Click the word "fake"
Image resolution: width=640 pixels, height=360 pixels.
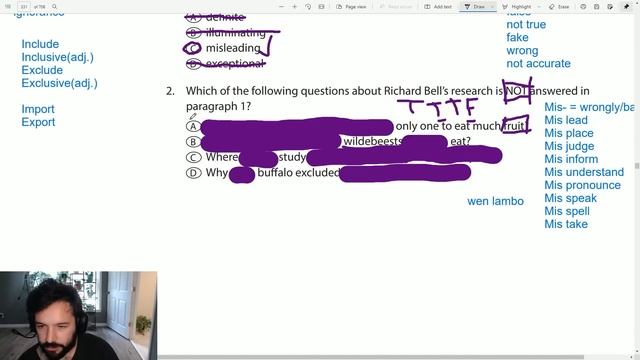[517, 38]
